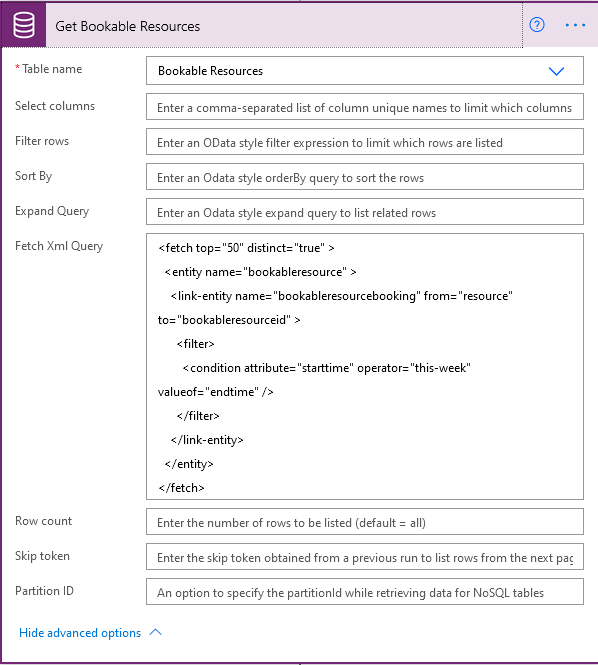Expand the Table name dropdown chevron
This screenshot has height=665, width=598.
point(556,71)
